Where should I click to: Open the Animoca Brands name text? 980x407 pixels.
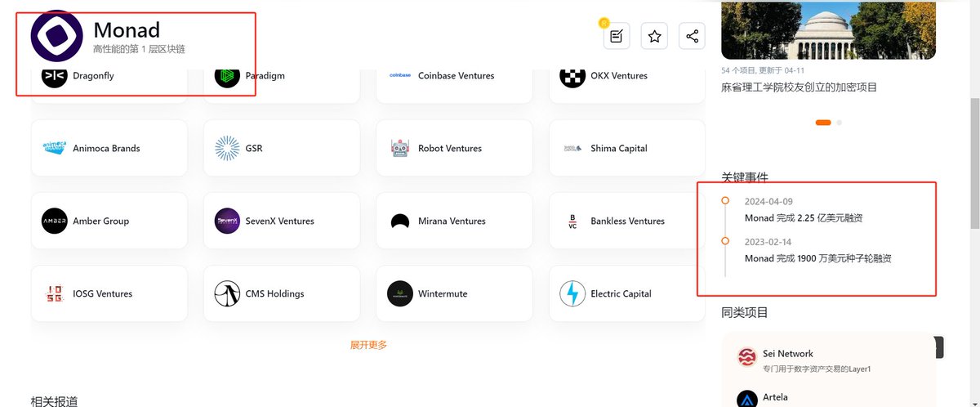(x=106, y=148)
